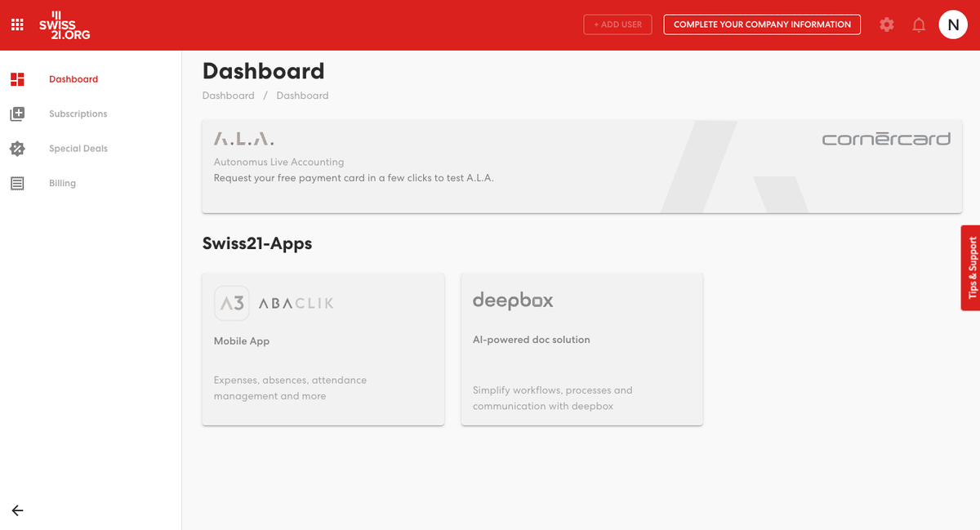
Task: Click the second Dashboard breadcrumb entry
Action: [x=302, y=96]
